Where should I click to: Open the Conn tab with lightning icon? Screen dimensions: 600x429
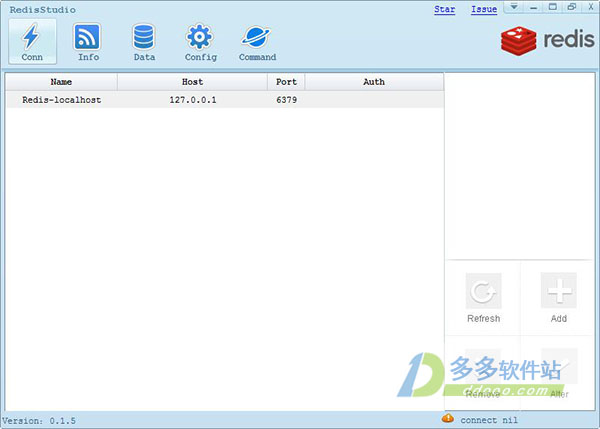(x=33, y=41)
